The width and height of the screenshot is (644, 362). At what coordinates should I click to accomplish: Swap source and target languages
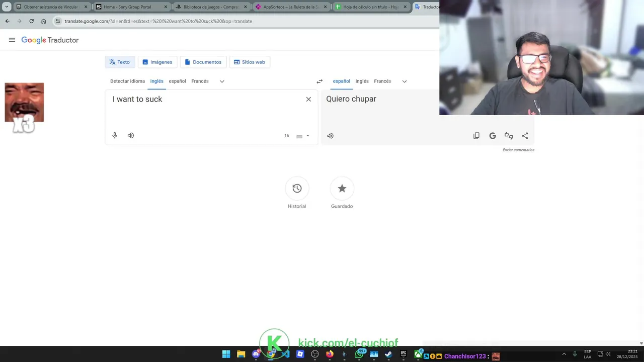click(x=319, y=81)
